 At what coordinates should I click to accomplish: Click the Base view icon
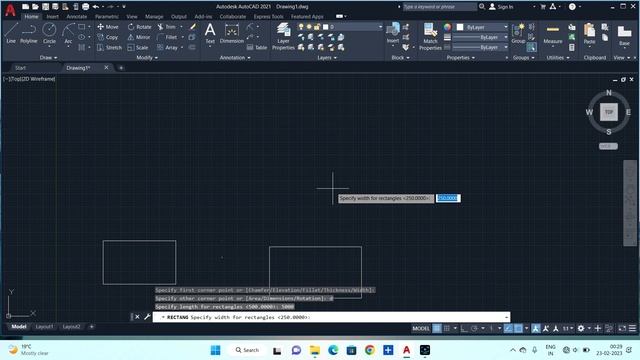tap(624, 35)
